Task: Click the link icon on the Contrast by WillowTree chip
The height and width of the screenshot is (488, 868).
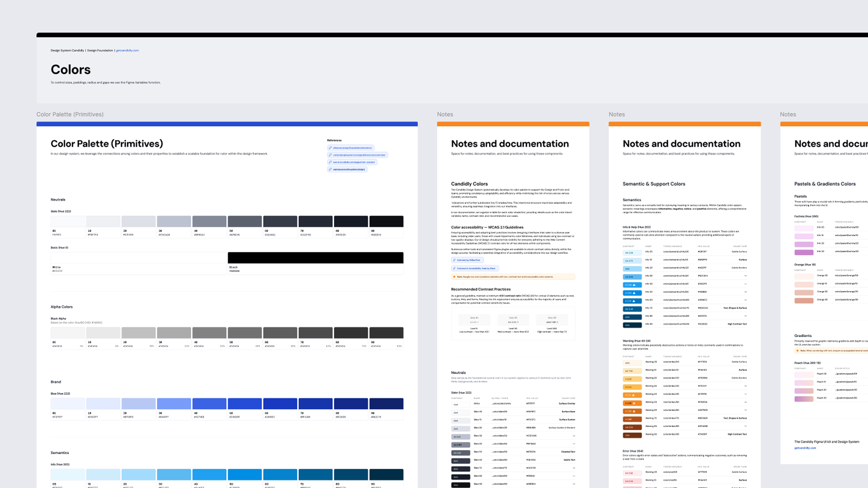Action: [454, 260]
